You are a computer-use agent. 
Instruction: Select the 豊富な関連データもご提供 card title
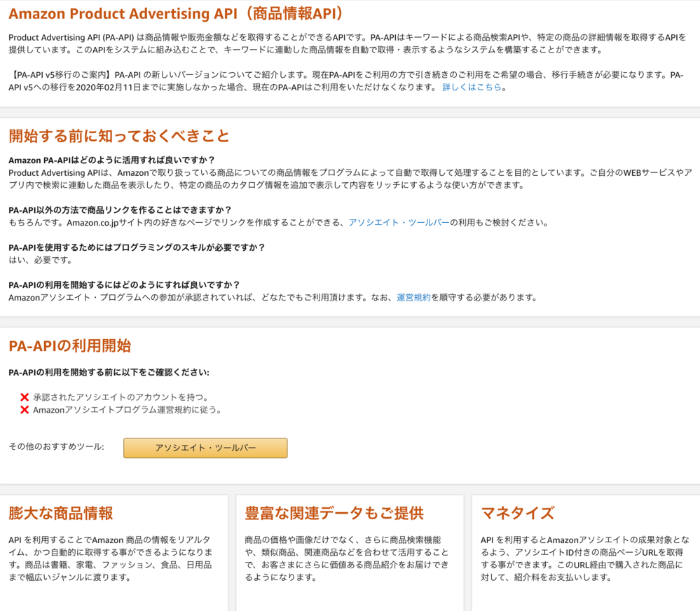(334, 513)
